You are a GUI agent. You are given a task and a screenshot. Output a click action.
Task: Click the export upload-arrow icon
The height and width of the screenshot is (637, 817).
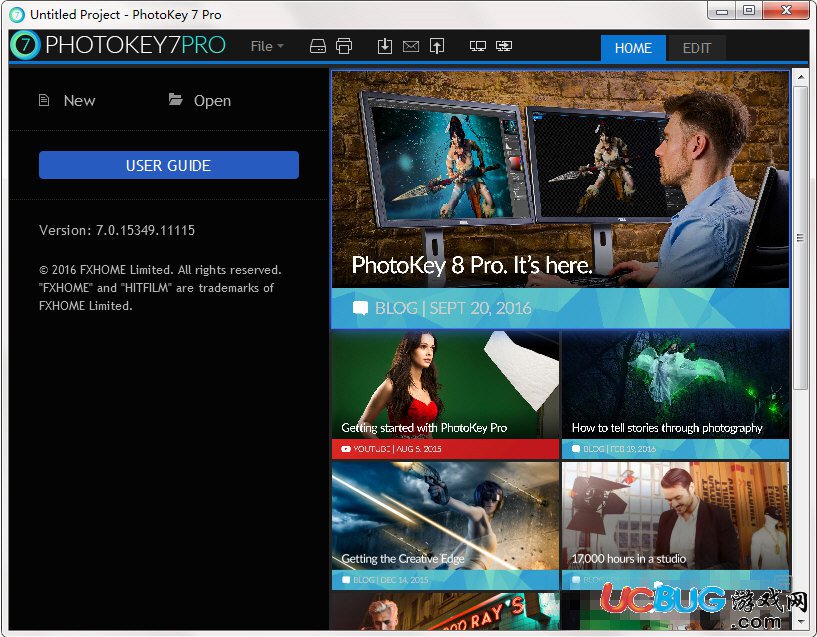pyautogui.click(x=437, y=46)
